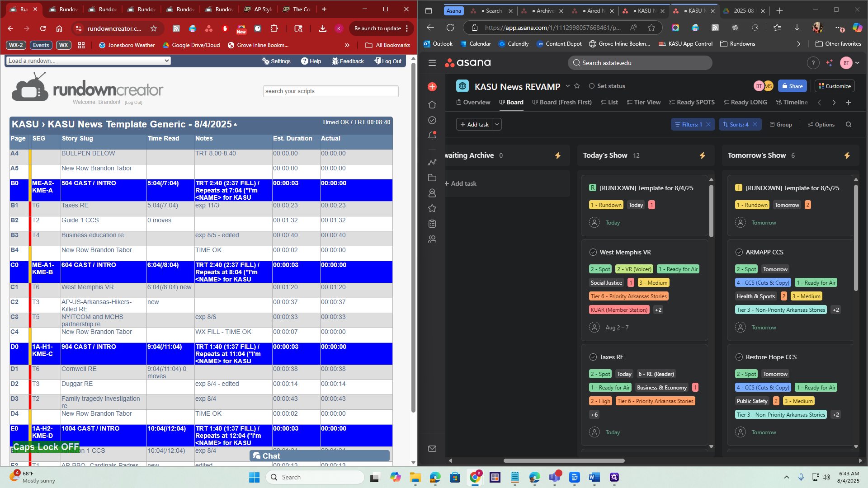Open the Add task dropdown arrow
The height and width of the screenshot is (488, 868).
[x=497, y=124]
